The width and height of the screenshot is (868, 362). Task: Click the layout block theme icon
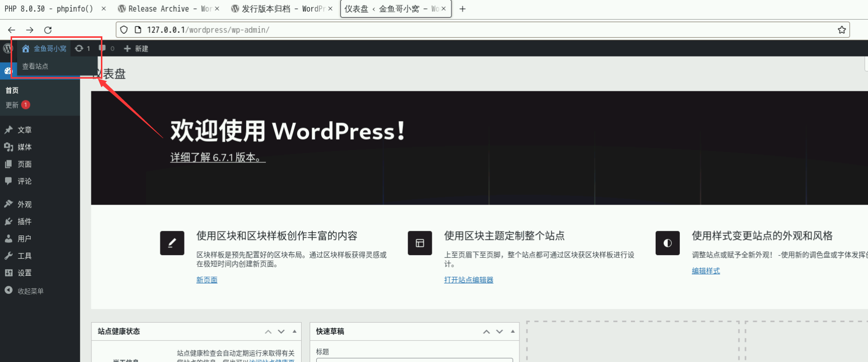420,243
